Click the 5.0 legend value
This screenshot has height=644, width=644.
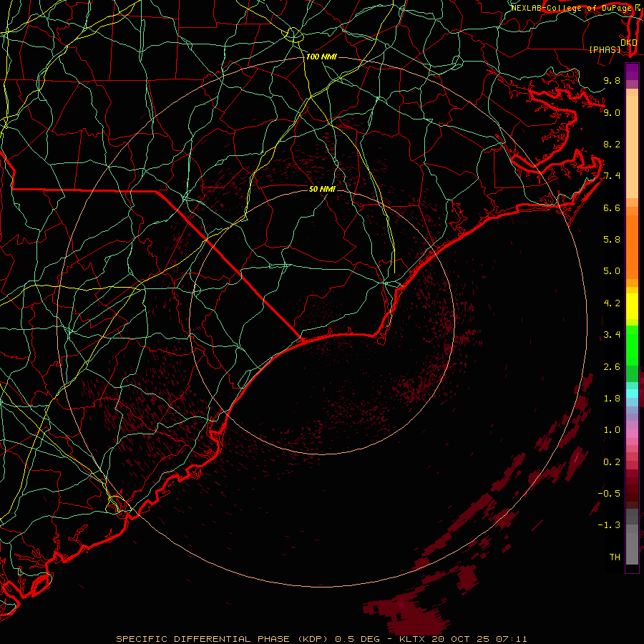[612, 271]
